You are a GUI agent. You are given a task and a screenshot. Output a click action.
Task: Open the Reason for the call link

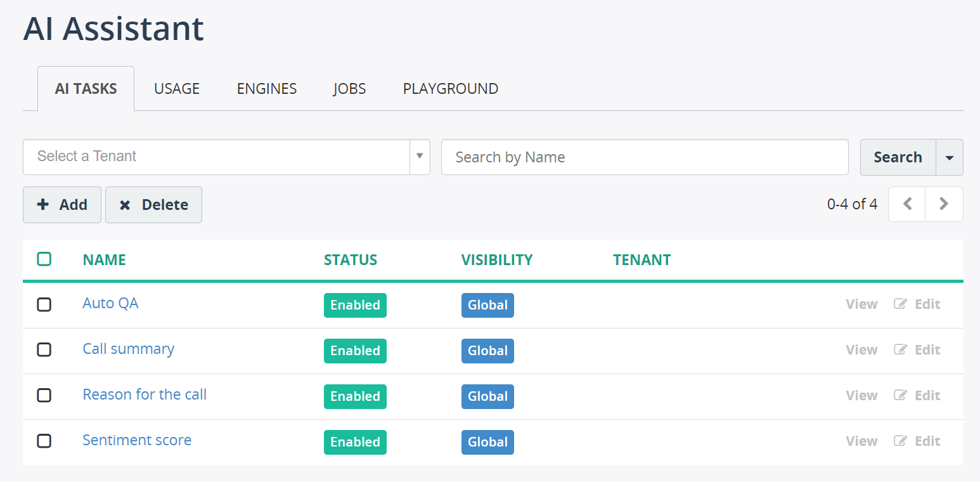coord(145,394)
